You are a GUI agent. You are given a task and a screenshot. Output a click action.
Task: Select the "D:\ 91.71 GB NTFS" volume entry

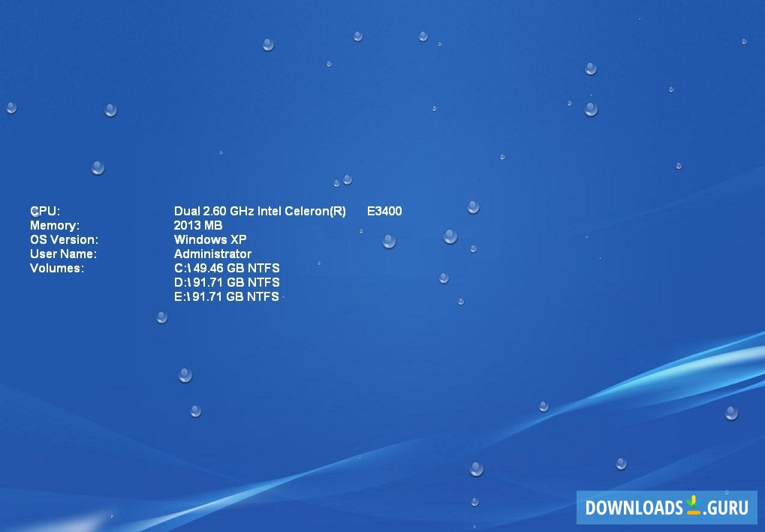coord(227,282)
